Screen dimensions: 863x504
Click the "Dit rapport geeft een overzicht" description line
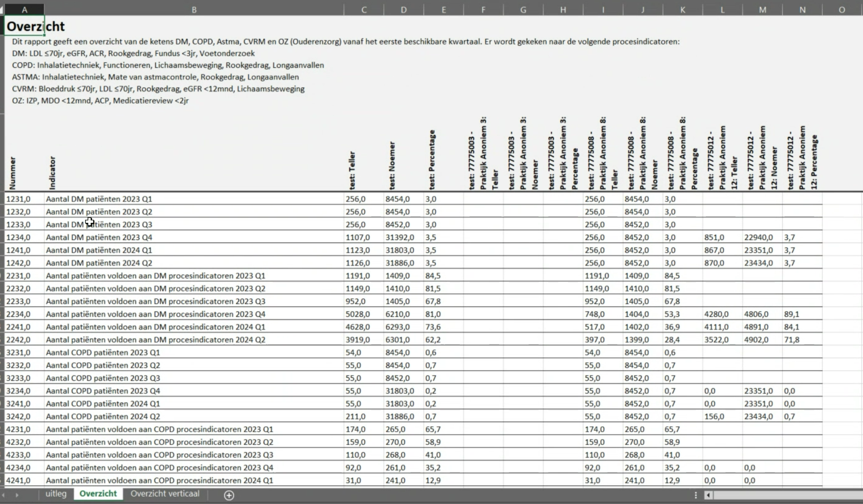[346, 42]
